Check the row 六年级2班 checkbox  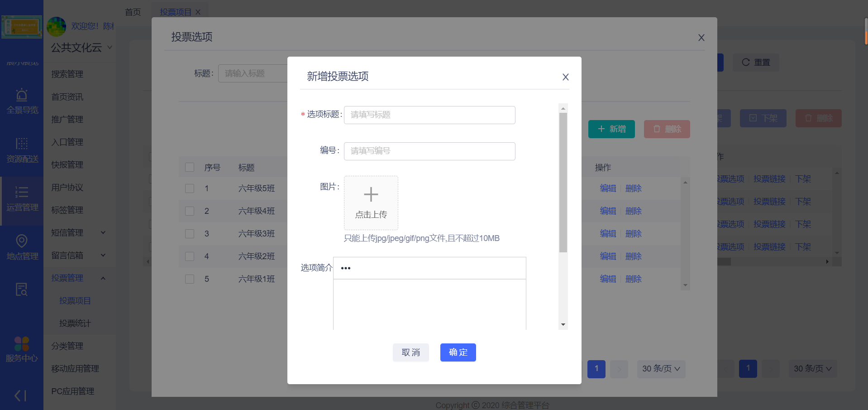[190, 256]
